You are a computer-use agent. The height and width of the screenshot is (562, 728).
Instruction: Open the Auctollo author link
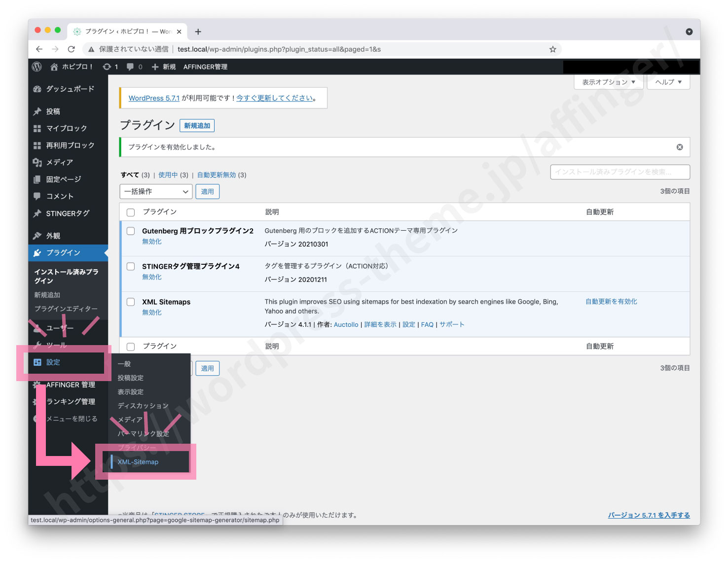[346, 325]
